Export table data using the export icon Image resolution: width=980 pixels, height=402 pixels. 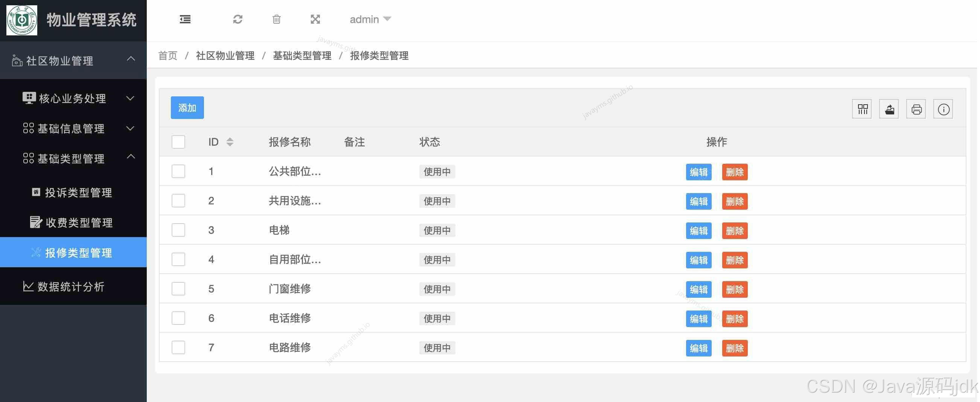(x=889, y=109)
